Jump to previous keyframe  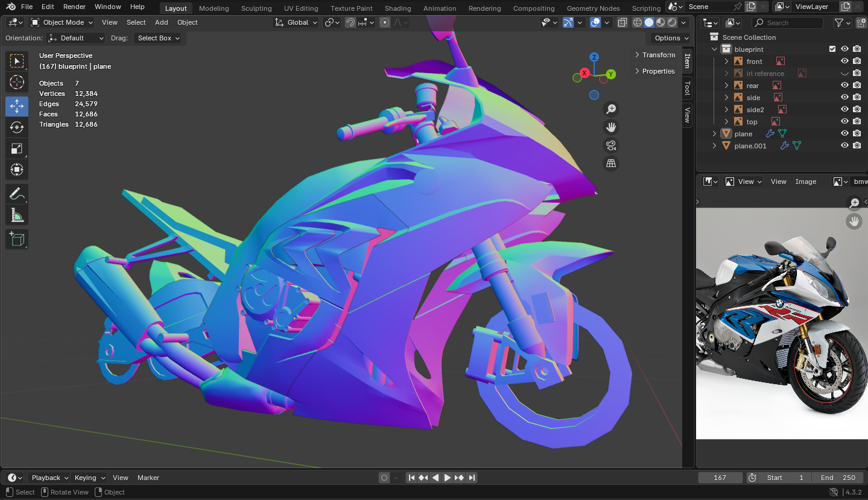423,478
